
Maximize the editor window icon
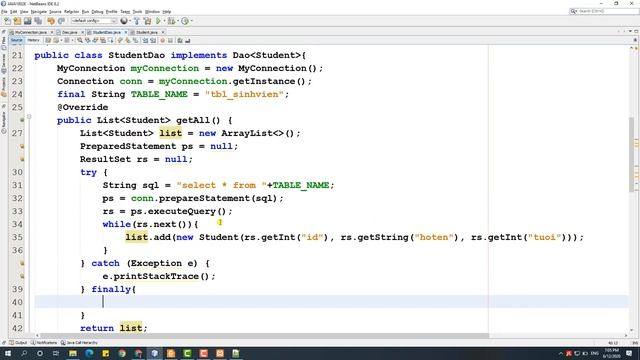[636, 31]
